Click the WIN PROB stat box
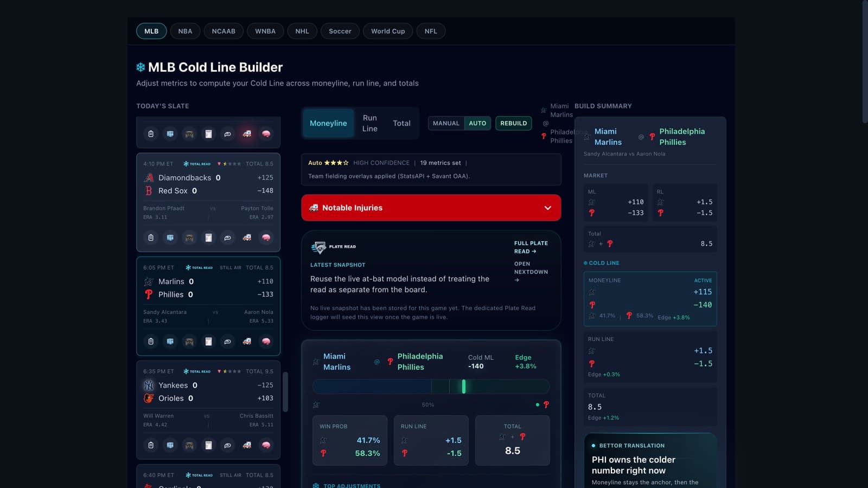Viewport: 868px width, 488px height. pyautogui.click(x=350, y=440)
